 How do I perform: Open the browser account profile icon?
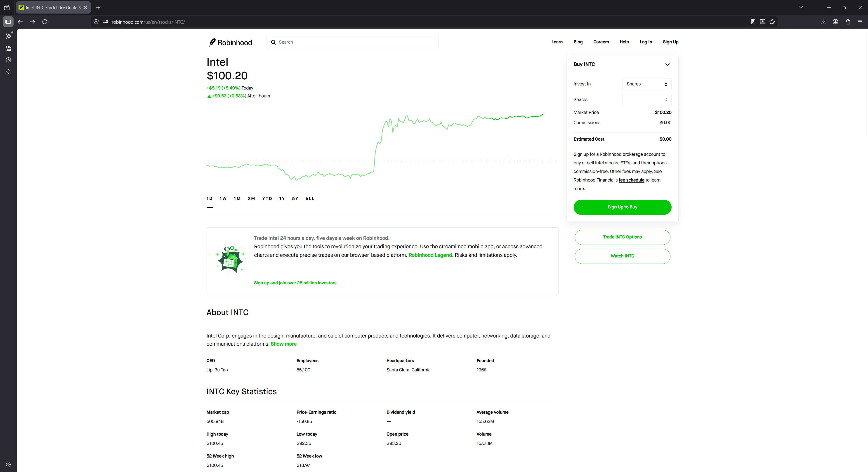(x=835, y=22)
